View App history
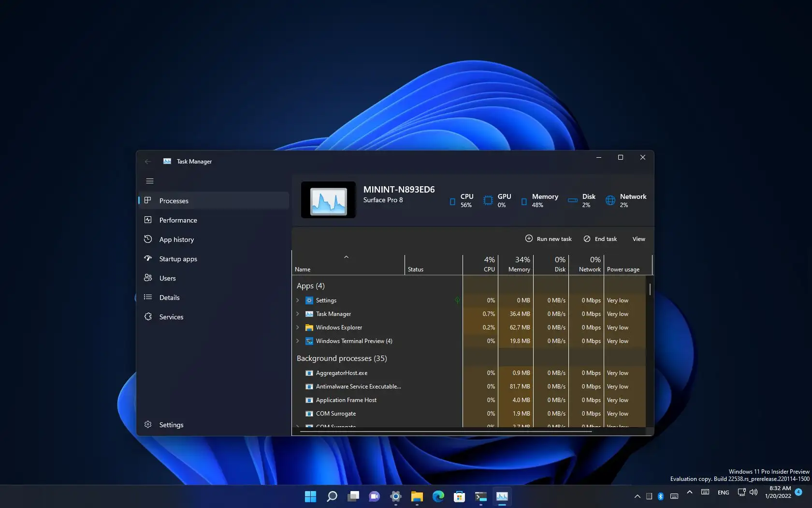The image size is (812, 508). click(x=175, y=239)
